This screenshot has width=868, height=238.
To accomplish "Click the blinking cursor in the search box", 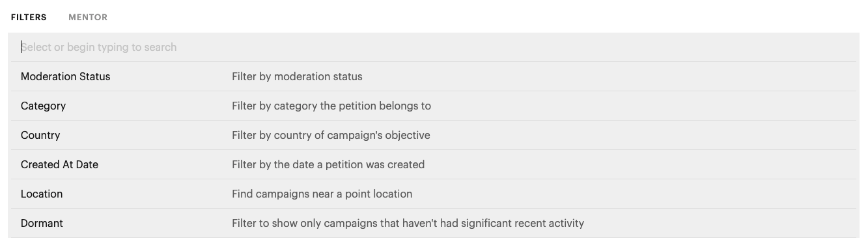I will point(21,47).
